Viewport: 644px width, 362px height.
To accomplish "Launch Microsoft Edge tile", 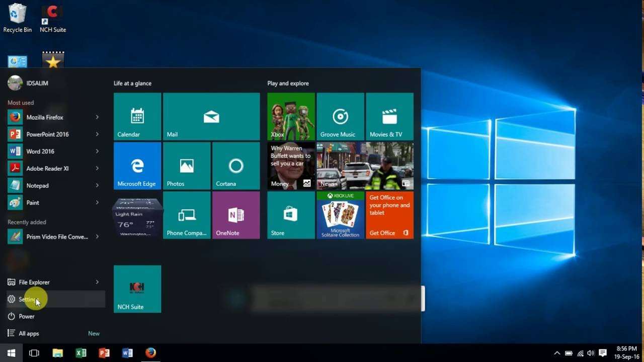I will pos(137,165).
